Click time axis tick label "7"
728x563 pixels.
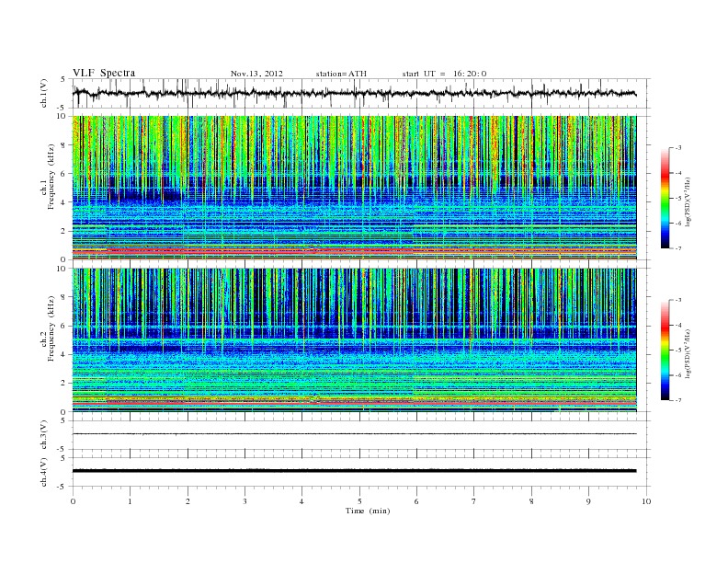[474, 501]
